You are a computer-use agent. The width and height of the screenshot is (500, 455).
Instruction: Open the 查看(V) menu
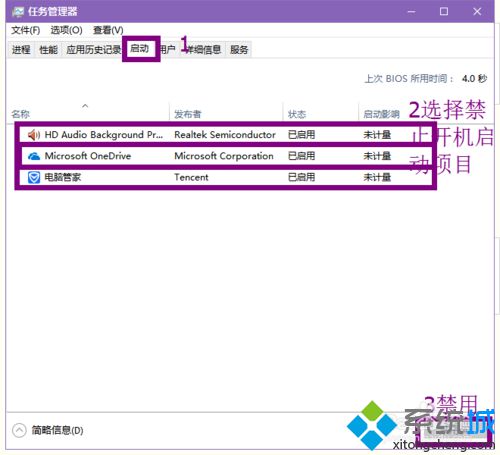108,30
